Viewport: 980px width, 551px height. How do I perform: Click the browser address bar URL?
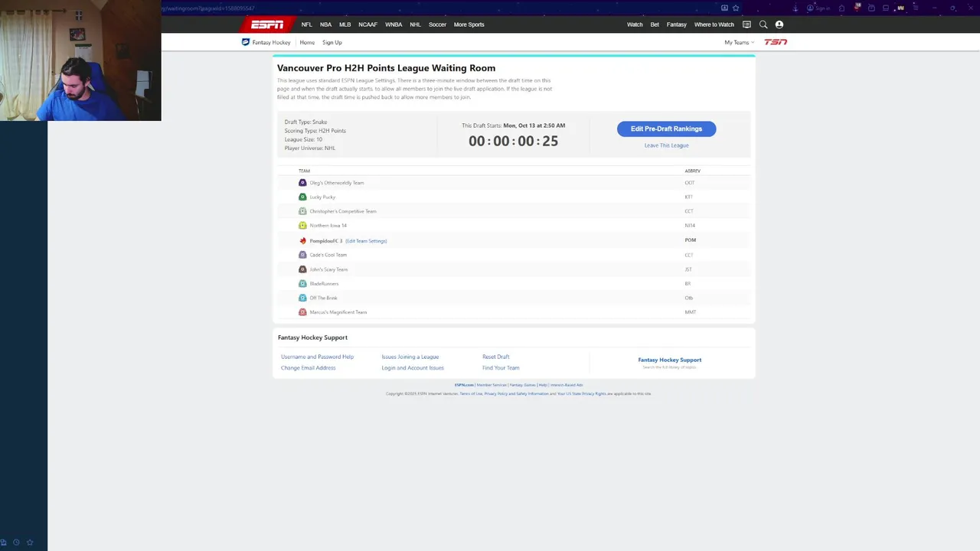207,8
